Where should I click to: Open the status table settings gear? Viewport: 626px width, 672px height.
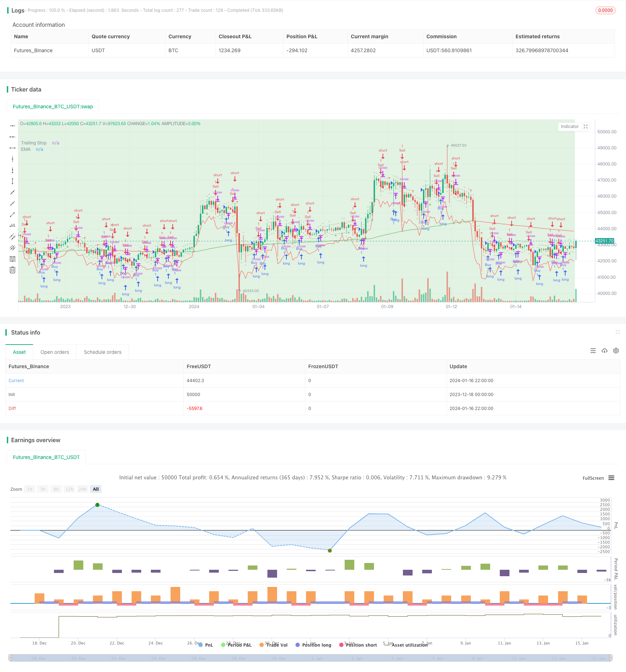tap(616, 351)
